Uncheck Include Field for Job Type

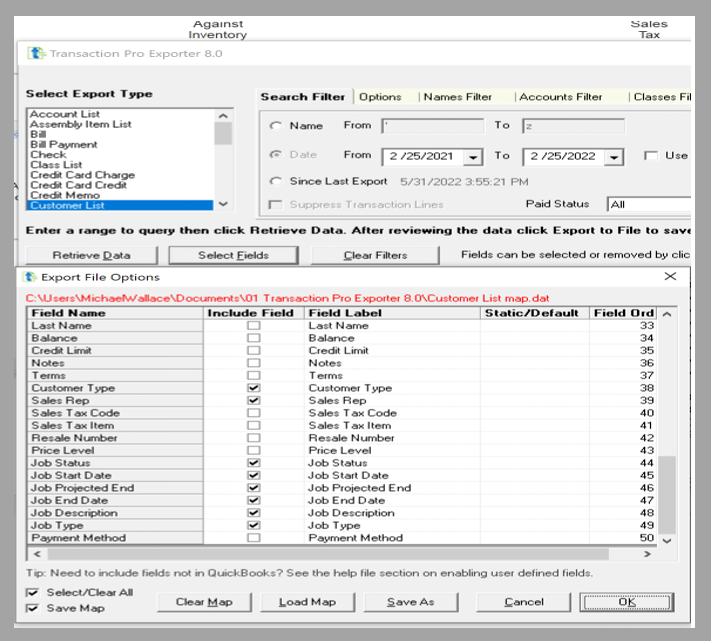click(253, 525)
